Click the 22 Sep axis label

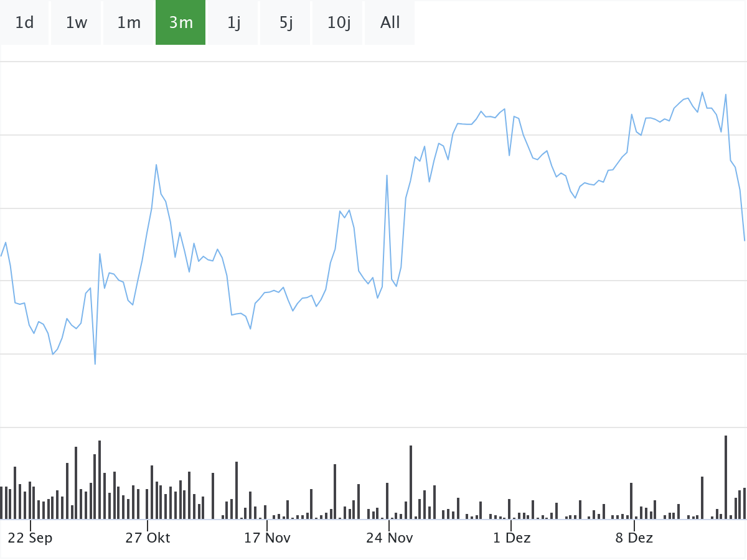(x=31, y=538)
